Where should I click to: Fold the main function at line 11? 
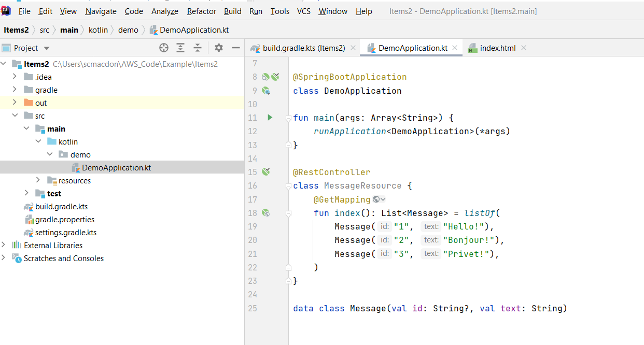[x=288, y=118]
